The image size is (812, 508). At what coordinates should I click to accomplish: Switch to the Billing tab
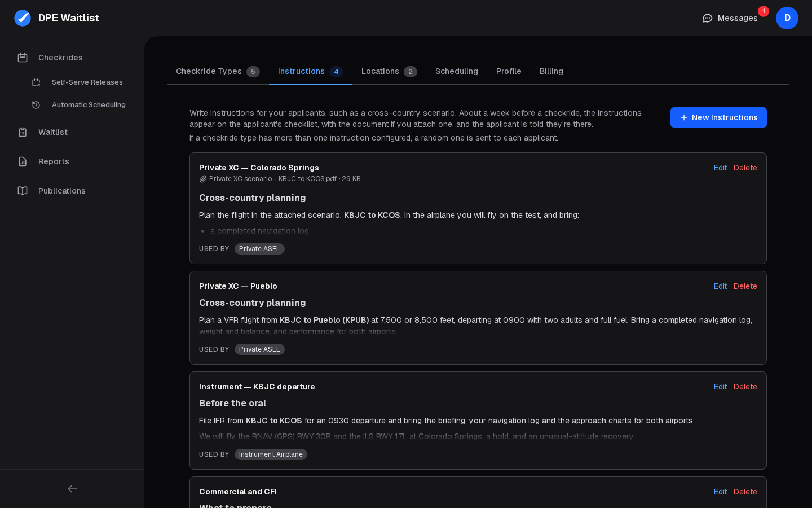tap(551, 71)
